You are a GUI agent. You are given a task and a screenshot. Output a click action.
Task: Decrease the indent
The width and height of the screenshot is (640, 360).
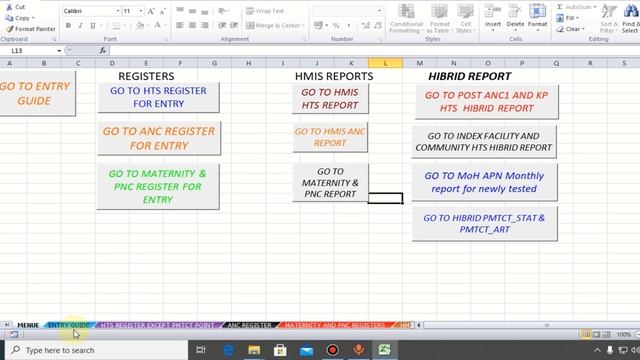(222, 25)
